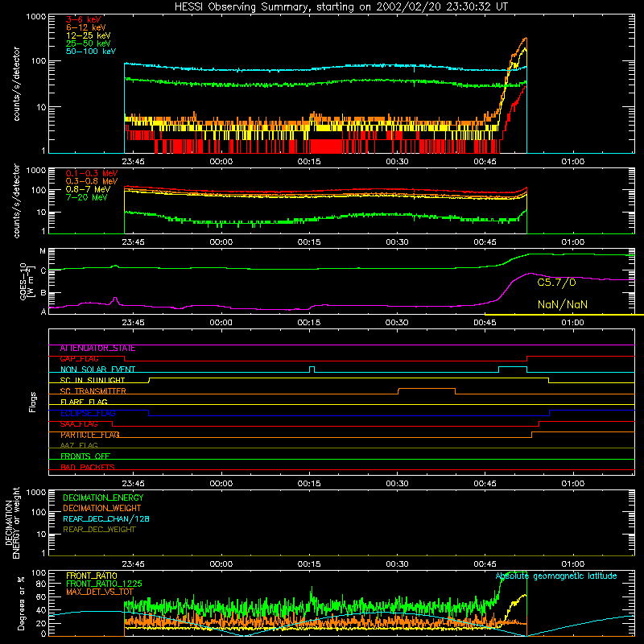Click the flare peak of the 6-12 keV curve
The width and height of the screenshot is (644, 644).
(x=526, y=39)
